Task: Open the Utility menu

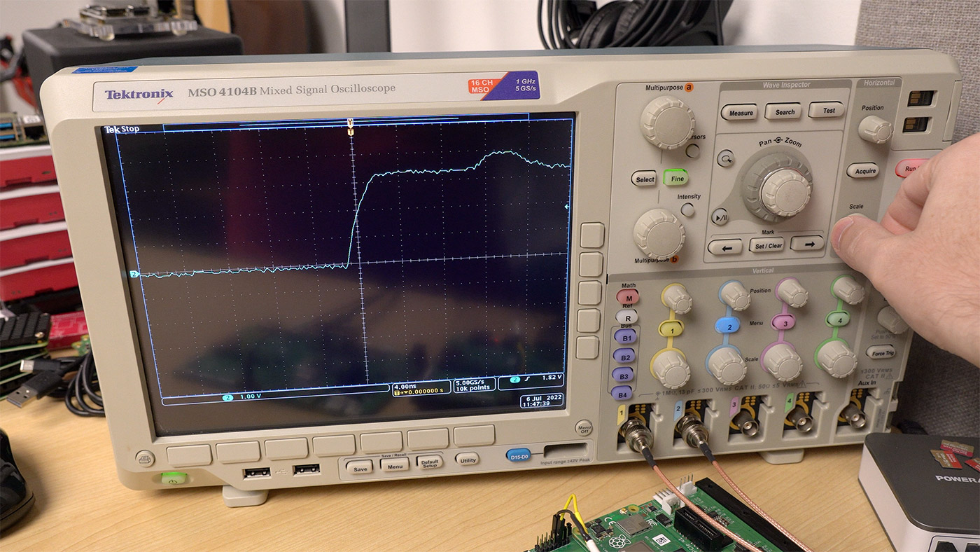Action: click(467, 460)
